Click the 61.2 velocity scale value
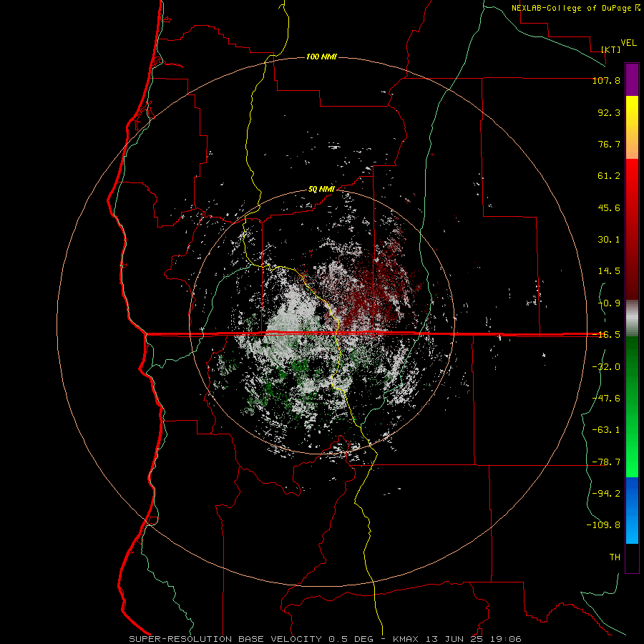 (609, 176)
